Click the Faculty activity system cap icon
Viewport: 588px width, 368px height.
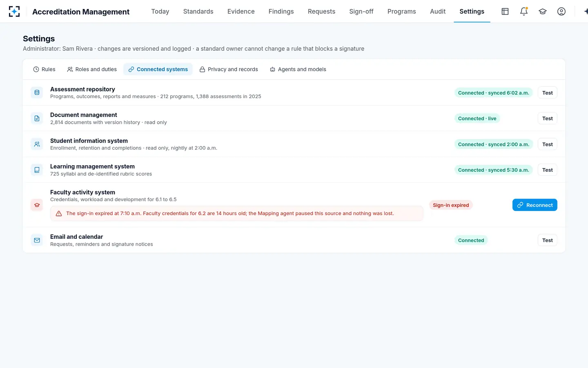[x=37, y=205]
